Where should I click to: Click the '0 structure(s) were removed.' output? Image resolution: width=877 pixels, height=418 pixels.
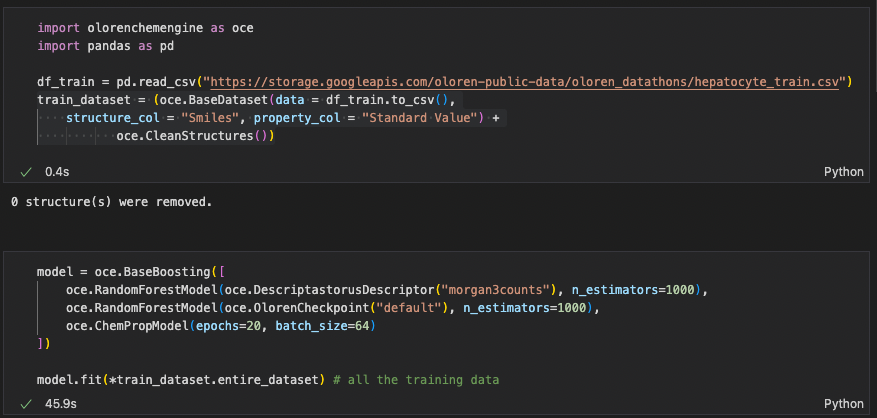pos(111,202)
